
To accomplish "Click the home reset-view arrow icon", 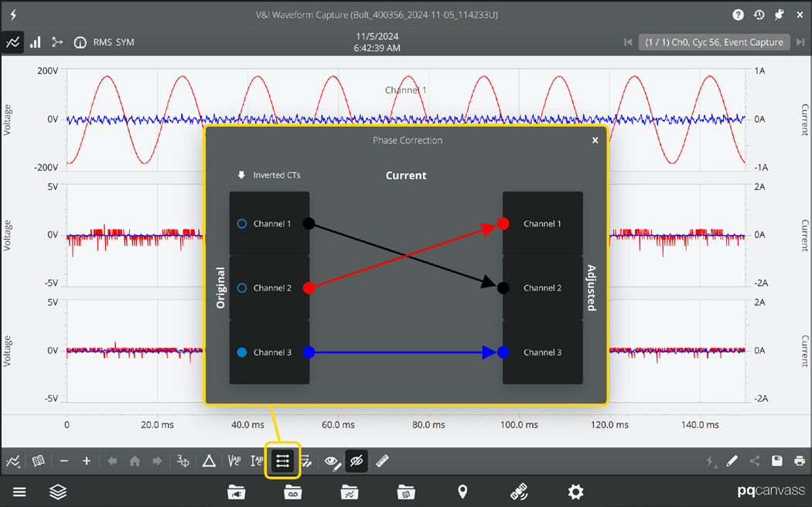I will tap(134, 461).
